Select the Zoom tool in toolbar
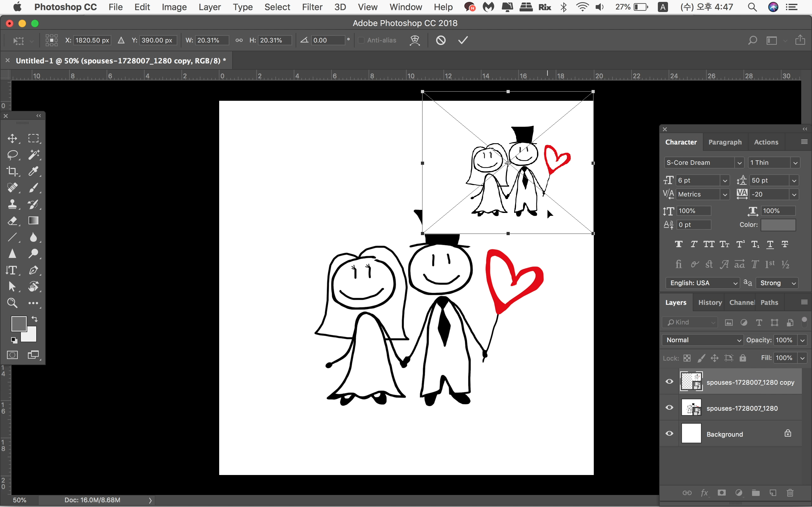 pyautogui.click(x=12, y=303)
